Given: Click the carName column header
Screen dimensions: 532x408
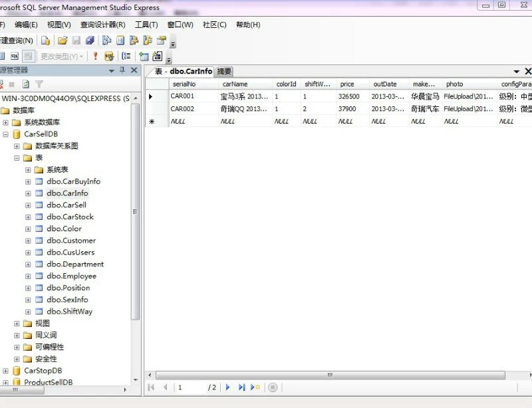Looking at the screenshot, I should [245, 84].
